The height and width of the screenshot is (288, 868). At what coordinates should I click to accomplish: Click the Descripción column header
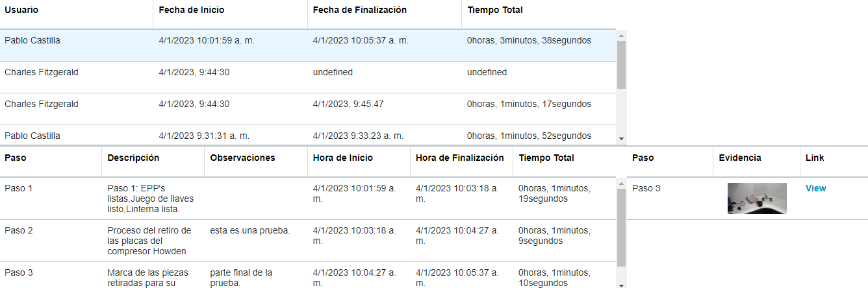[133, 158]
